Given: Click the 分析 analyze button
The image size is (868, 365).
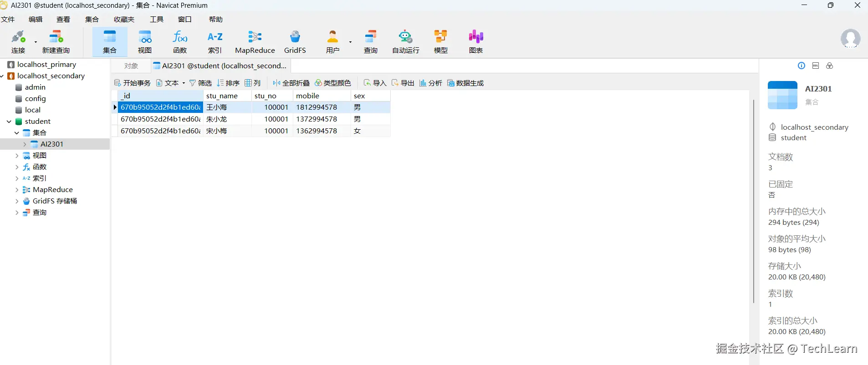Looking at the screenshot, I should coord(431,83).
